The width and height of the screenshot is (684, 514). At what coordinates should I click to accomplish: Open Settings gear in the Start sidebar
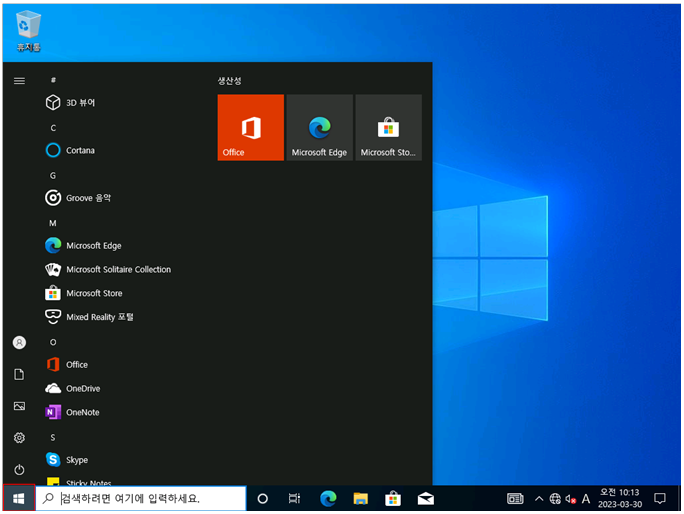point(19,438)
